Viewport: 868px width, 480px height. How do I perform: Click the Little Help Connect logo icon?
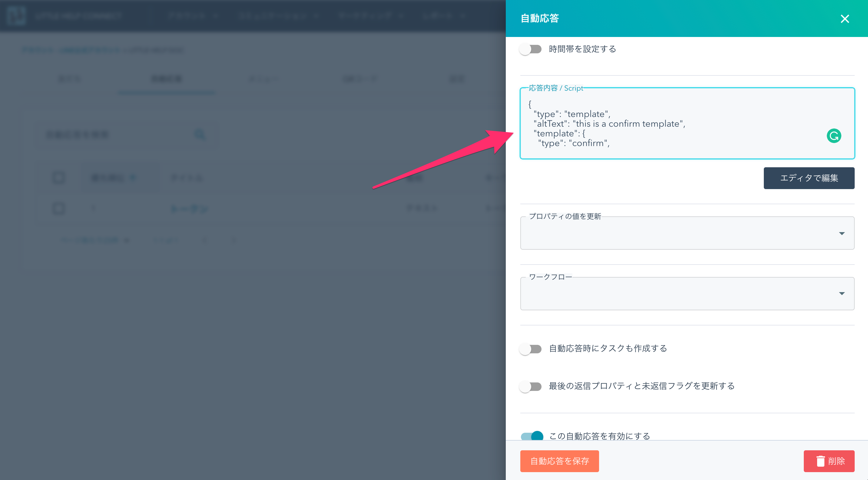pyautogui.click(x=16, y=15)
